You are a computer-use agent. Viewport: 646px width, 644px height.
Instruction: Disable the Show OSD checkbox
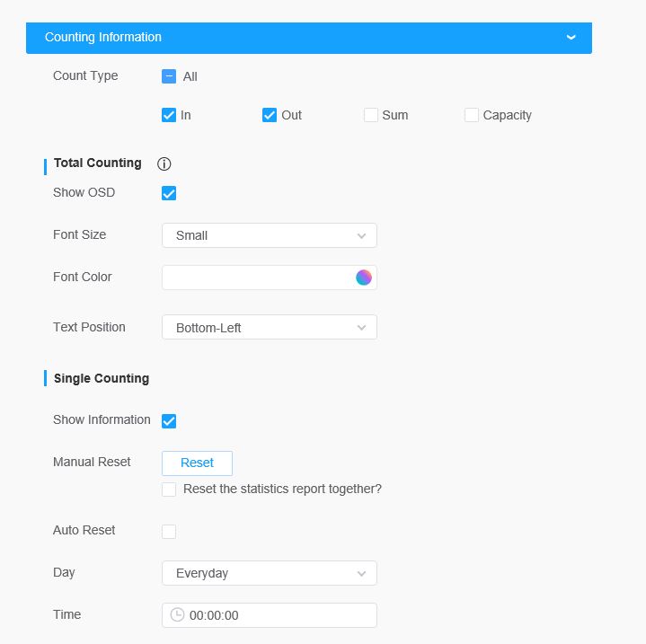(x=169, y=193)
